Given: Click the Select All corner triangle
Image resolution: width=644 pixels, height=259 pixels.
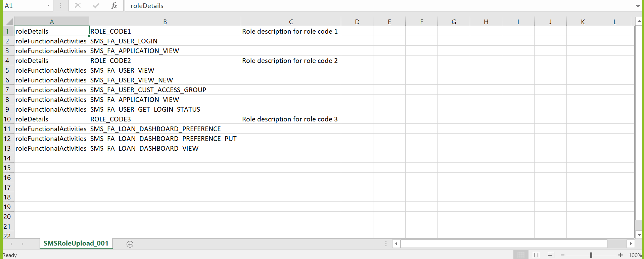Looking at the screenshot, I should (x=9, y=22).
